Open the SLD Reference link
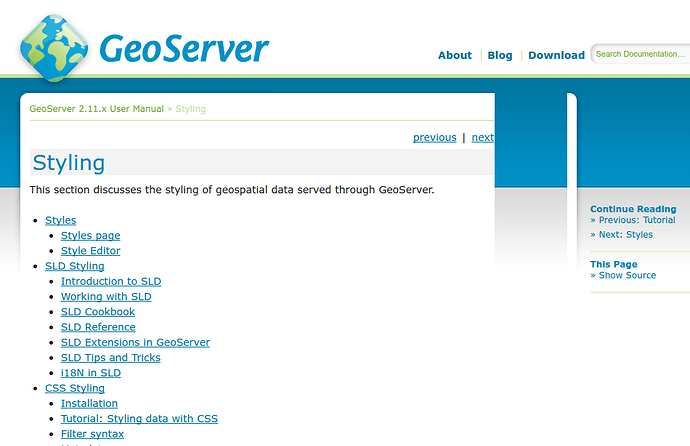Viewport: 690px width, 446px height. [98, 327]
